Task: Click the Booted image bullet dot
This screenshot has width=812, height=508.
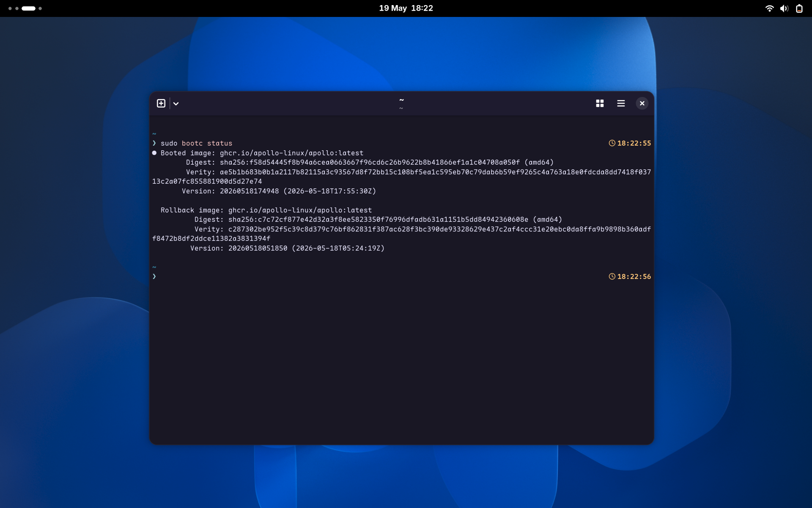Action: [154, 153]
